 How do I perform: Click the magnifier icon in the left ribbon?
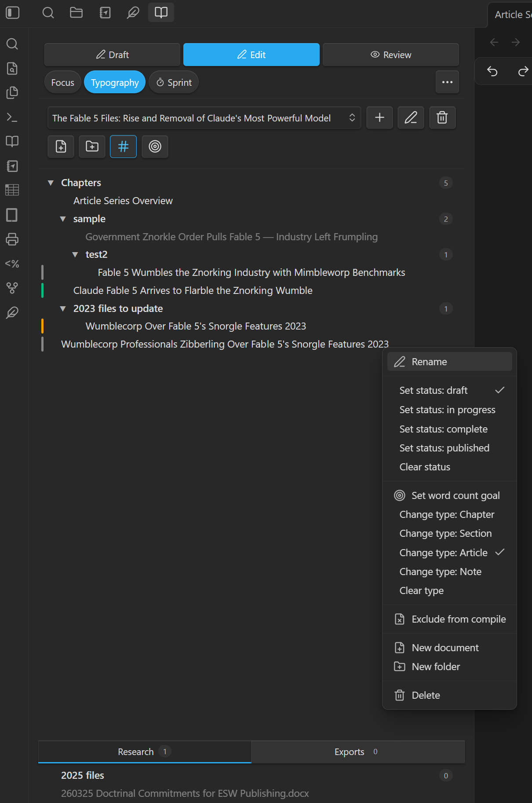pyautogui.click(x=12, y=44)
